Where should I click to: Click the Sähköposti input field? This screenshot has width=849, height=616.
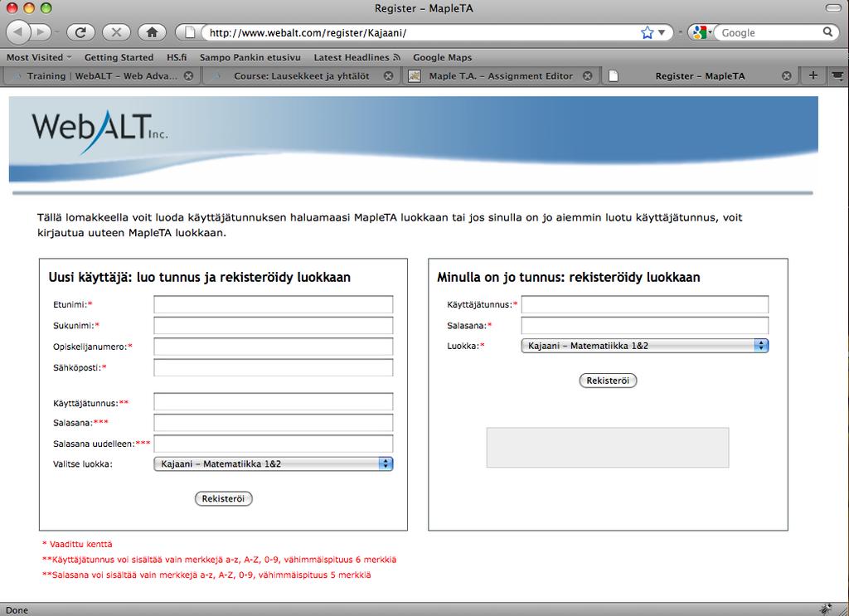pos(274,367)
